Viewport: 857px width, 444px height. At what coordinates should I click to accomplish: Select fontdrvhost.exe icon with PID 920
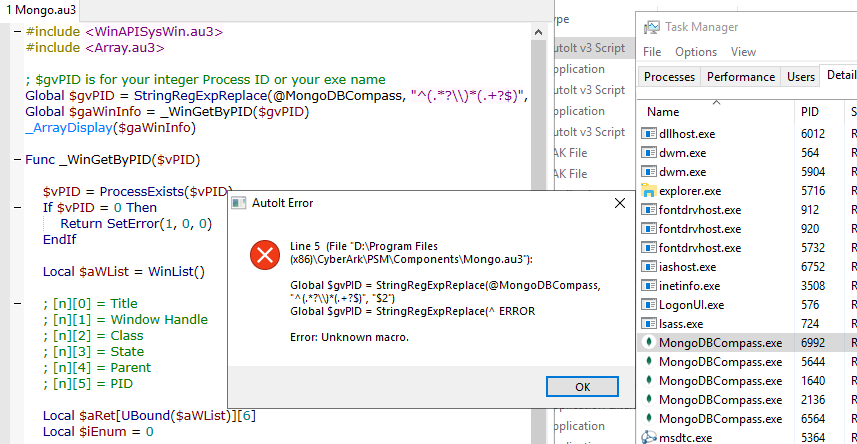649,229
